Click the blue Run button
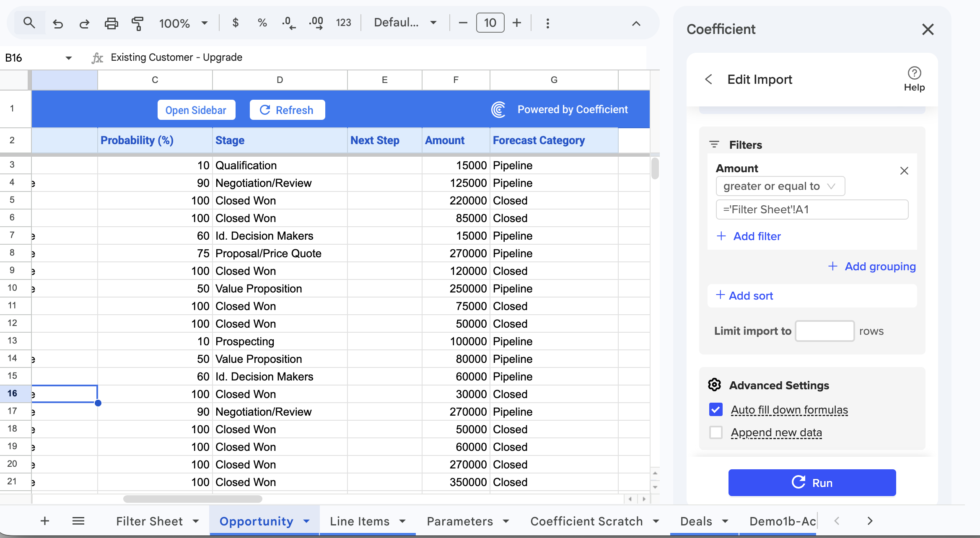Viewport: 980px width, 538px height. 812,482
